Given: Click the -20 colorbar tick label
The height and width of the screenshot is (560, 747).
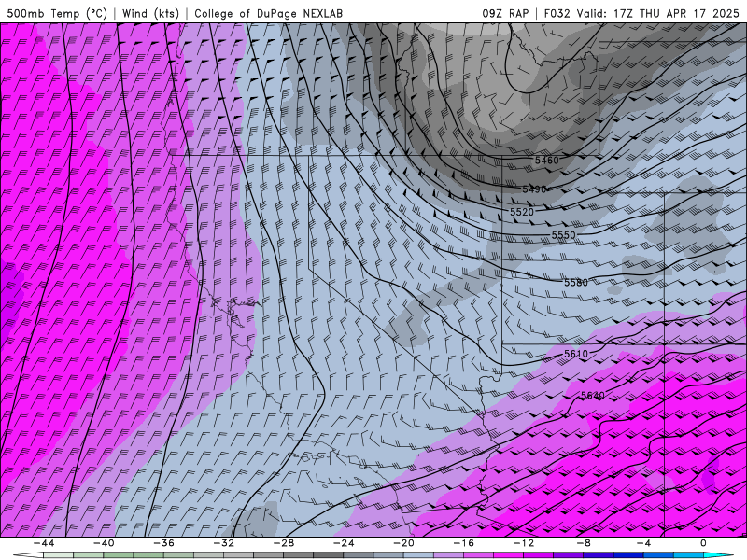Looking at the screenshot, I should [404, 543].
